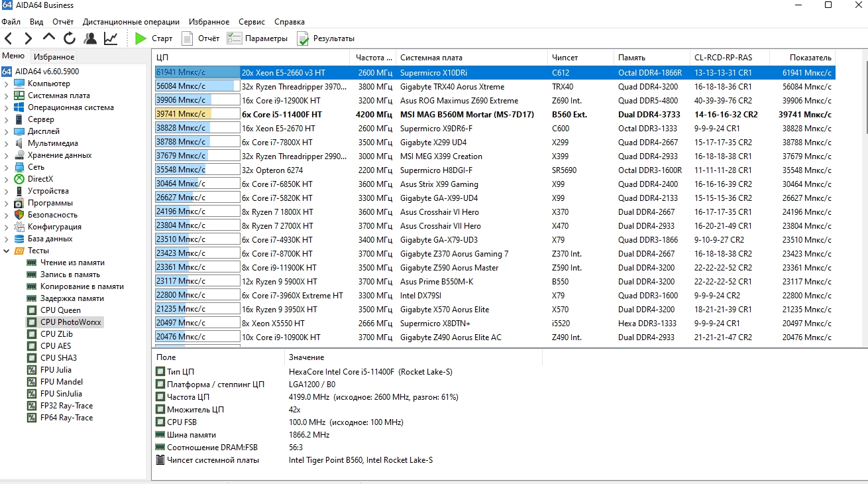Select the Сервер icon in tree

point(19,119)
